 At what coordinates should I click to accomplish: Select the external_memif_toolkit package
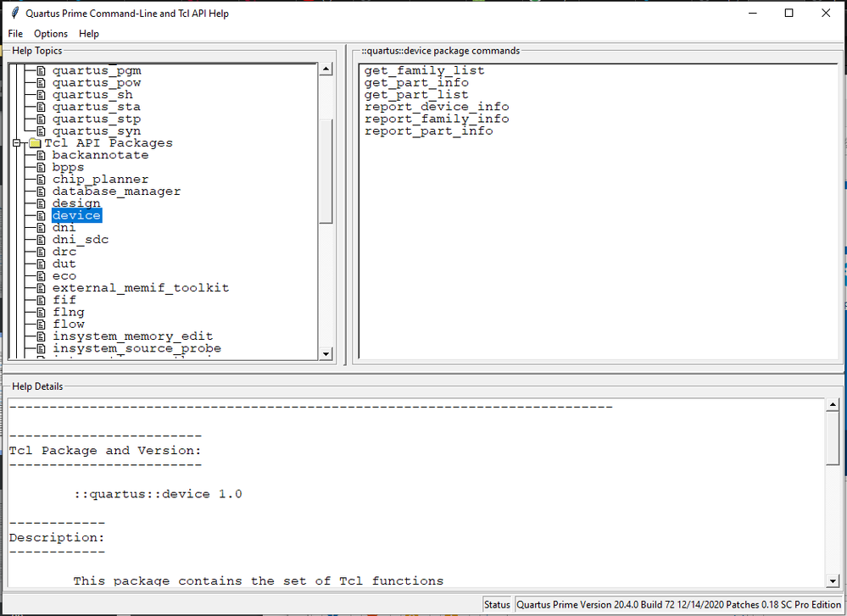141,288
